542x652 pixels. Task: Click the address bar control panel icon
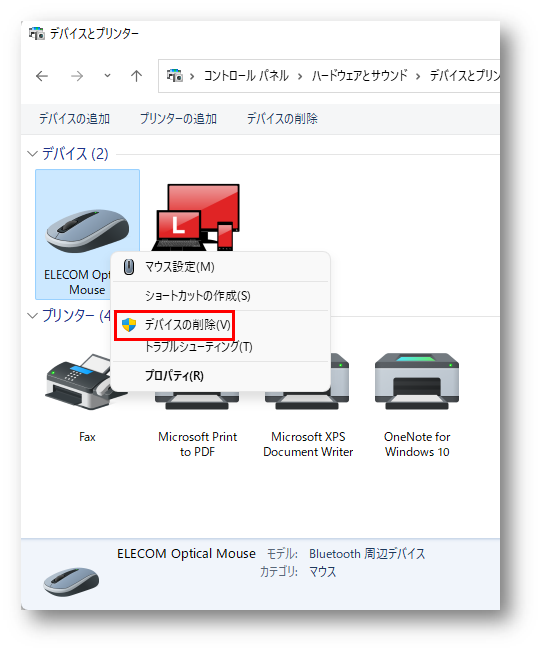(175, 76)
